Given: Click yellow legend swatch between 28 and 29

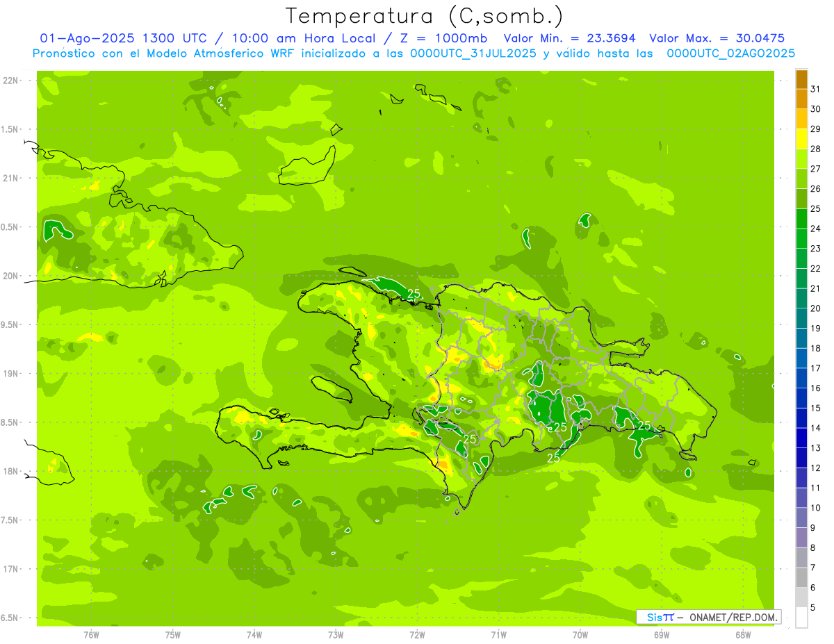Looking at the screenshot, I should tap(801, 139).
